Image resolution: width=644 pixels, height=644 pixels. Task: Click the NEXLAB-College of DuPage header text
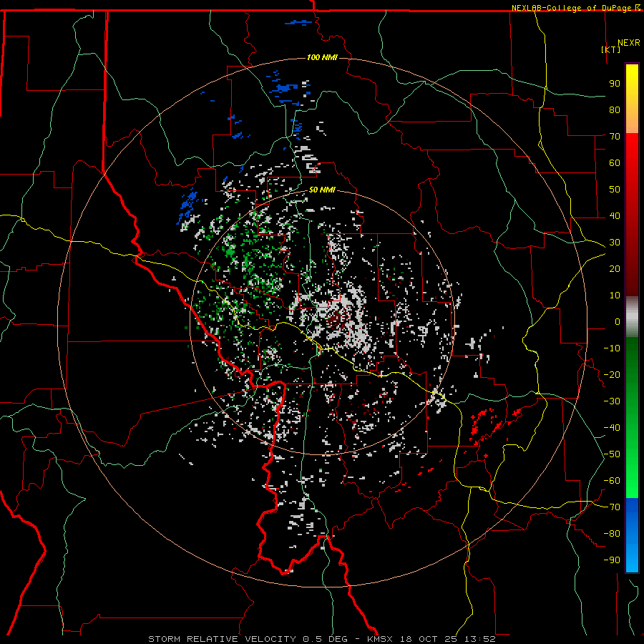coord(575,8)
